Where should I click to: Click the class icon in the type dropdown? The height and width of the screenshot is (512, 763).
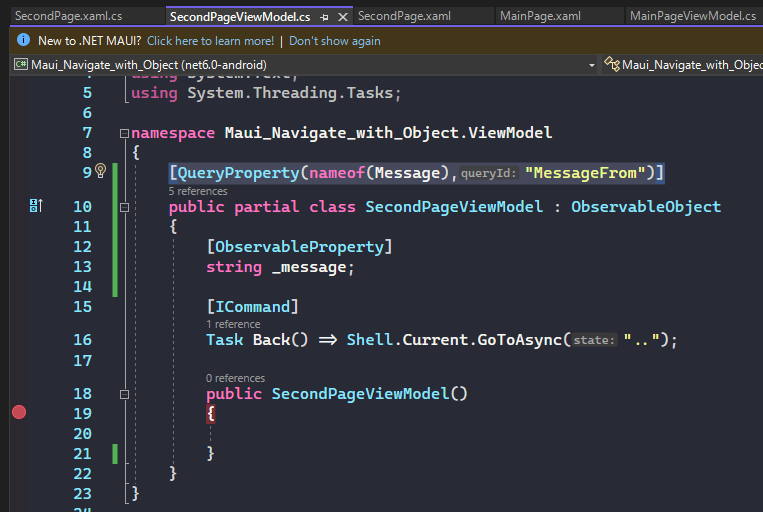pos(612,64)
